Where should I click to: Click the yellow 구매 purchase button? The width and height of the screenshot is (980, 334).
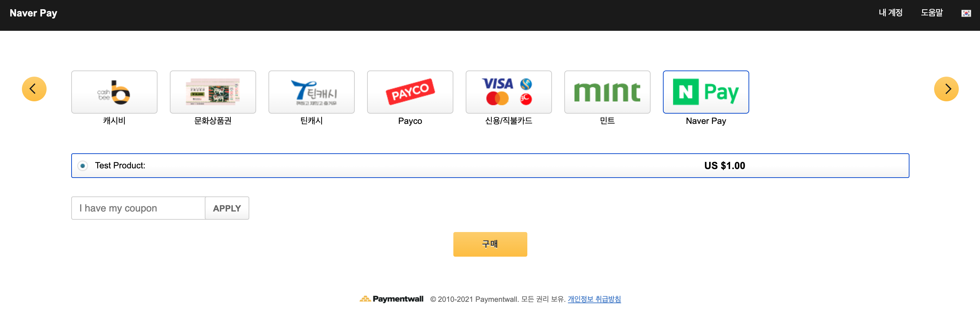click(490, 244)
